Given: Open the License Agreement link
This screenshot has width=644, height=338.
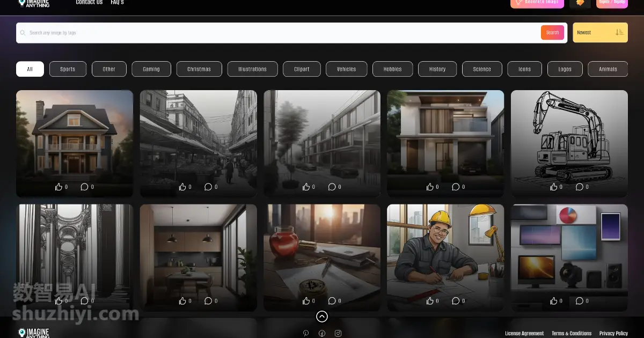Looking at the screenshot, I should point(524,334).
